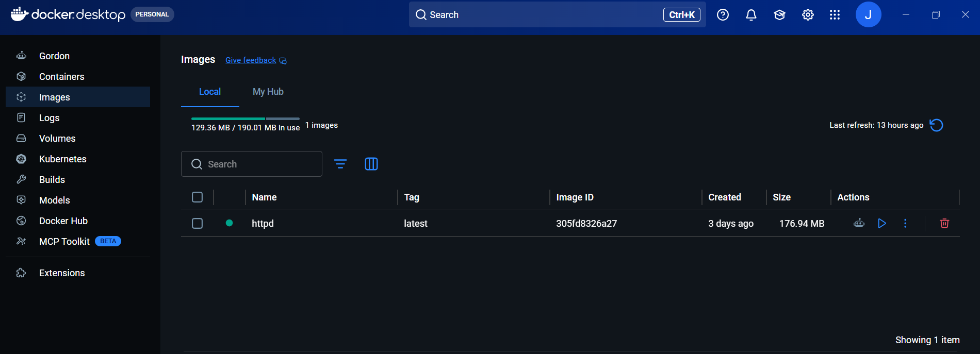Click the Docker Desktop whale logo

(19, 14)
